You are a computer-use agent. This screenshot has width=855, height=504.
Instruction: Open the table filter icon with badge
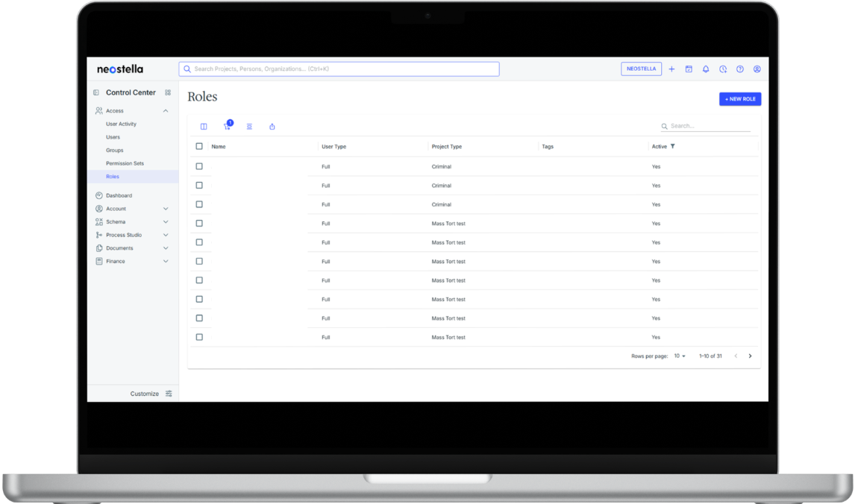[x=228, y=126]
